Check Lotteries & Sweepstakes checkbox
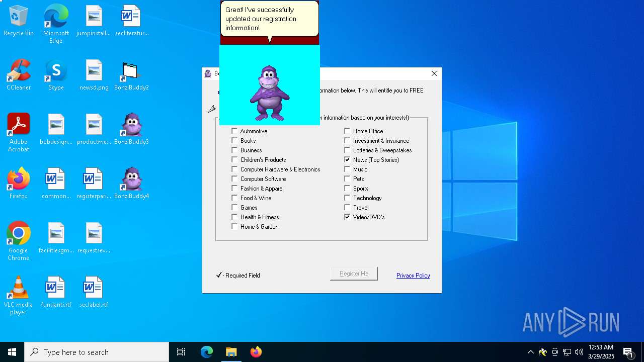 (x=347, y=150)
